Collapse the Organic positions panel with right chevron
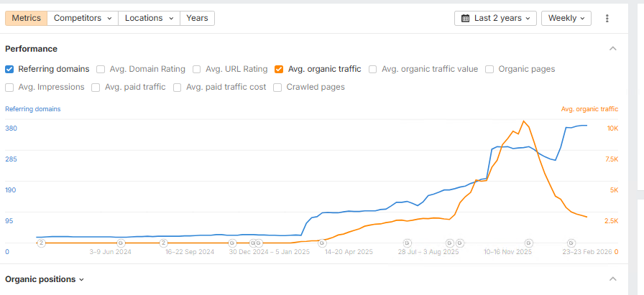Screen dimensions: 644x295 click(613, 279)
